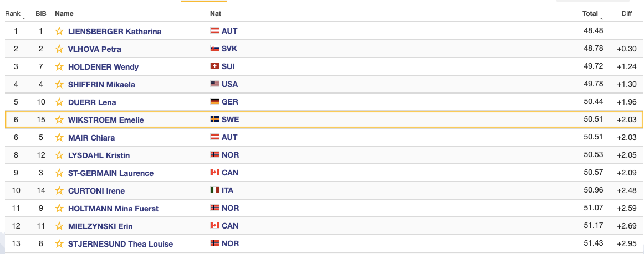
Task: Click star icon beside STJERNESUND Thea Louise
Action: pos(59,243)
